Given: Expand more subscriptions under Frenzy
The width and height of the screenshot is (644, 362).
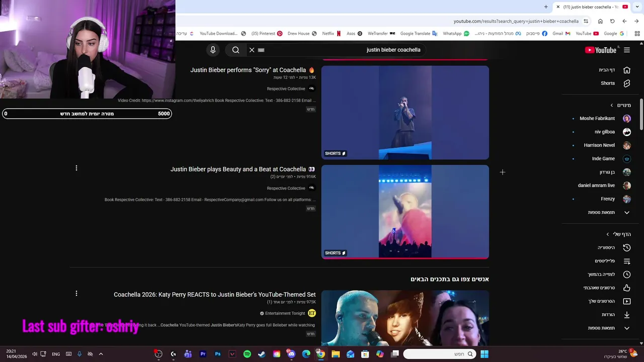Looking at the screenshot, I should 602,212.
